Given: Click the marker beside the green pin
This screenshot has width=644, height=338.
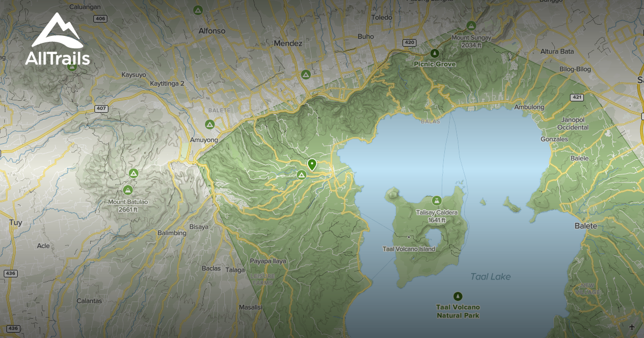Looking at the screenshot, I should tap(302, 175).
